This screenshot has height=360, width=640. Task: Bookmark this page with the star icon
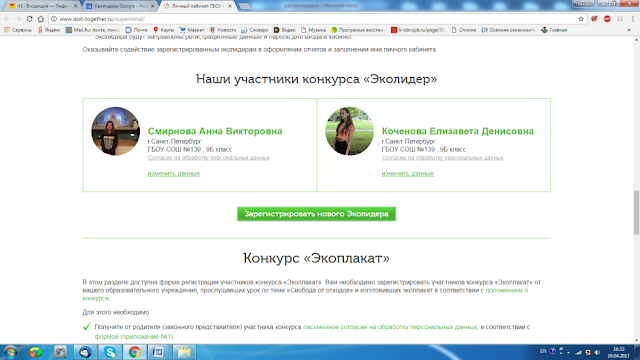(x=581, y=19)
